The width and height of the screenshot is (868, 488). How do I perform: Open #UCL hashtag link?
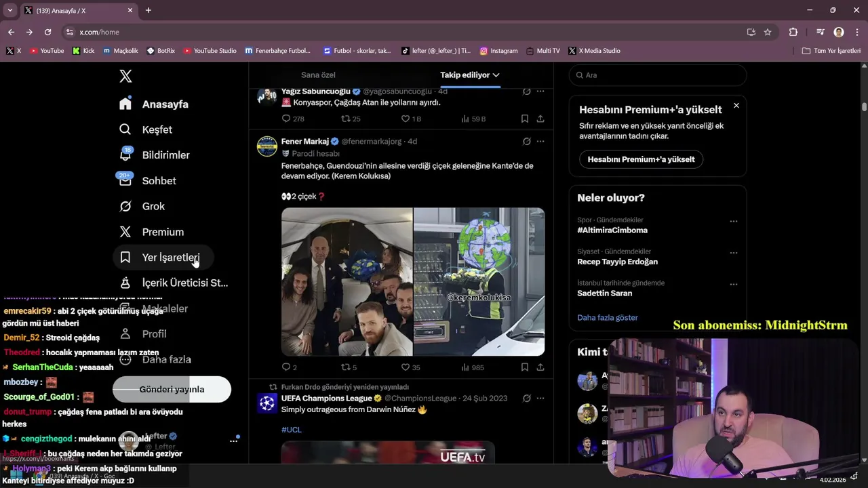292,430
